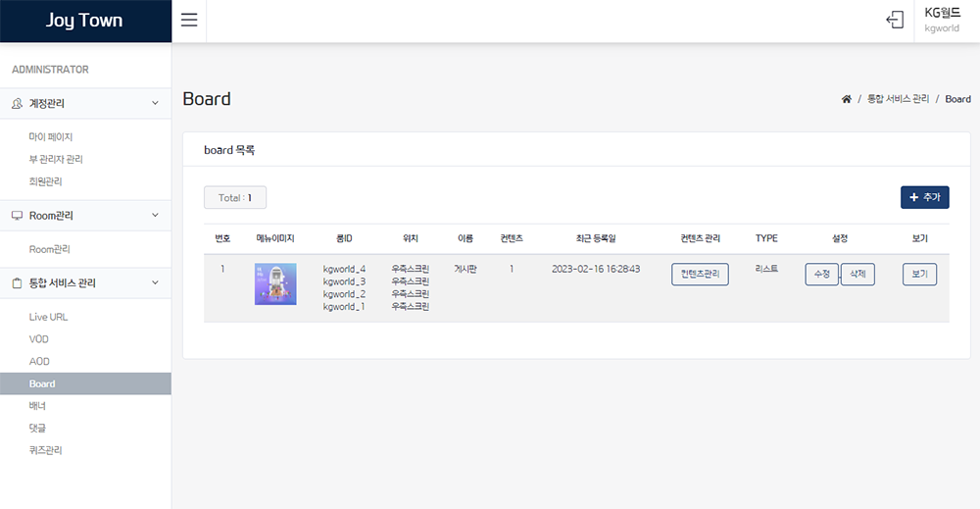Select 회원관리 in the sidebar

pos(46,181)
